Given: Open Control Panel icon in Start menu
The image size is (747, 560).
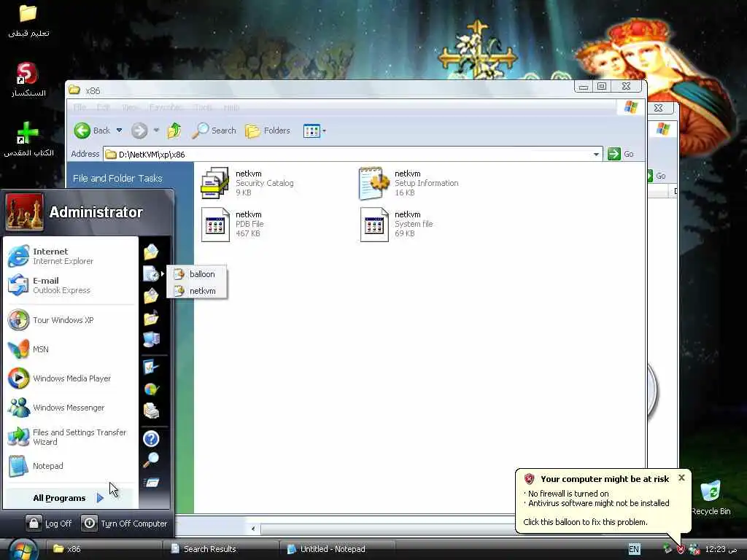Looking at the screenshot, I should click(x=151, y=367).
